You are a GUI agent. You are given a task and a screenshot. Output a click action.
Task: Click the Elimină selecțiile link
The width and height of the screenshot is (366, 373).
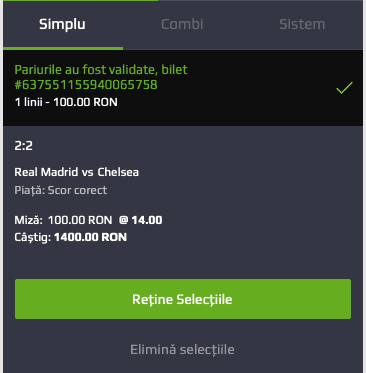tap(182, 350)
